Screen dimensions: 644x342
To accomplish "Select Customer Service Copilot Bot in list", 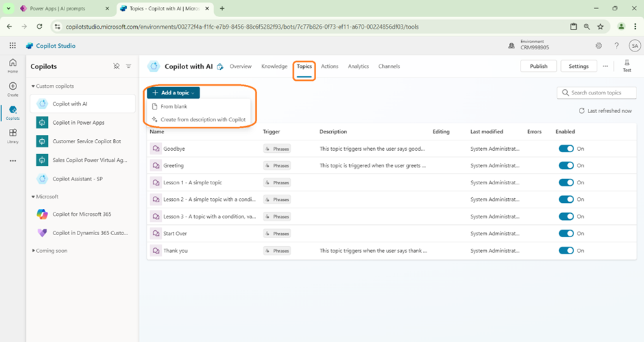I will [86, 141].
